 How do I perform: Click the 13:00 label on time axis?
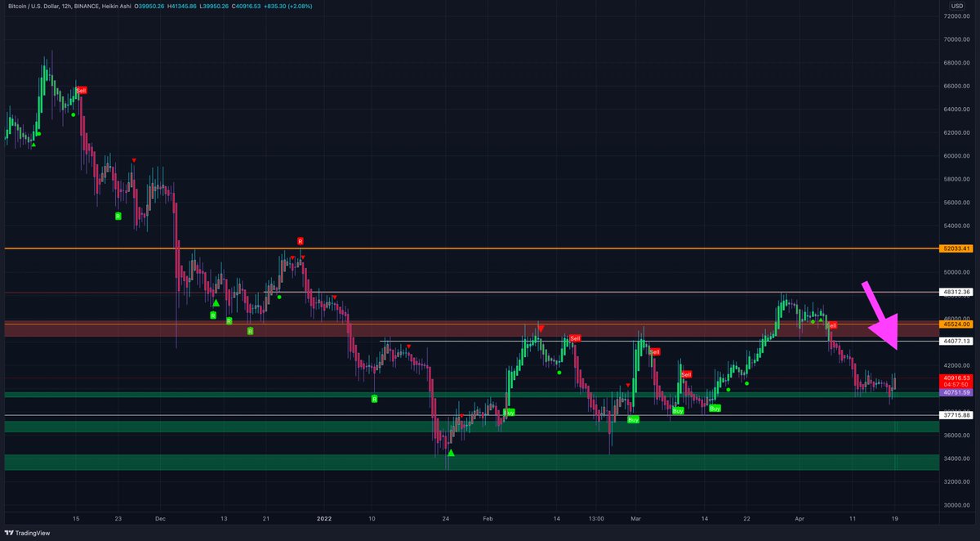tap(597, 518)
